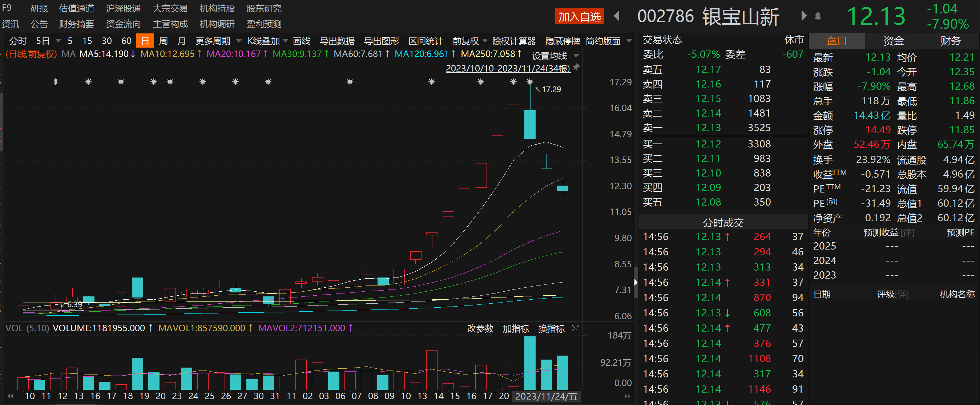
Task: Go to next stock with right arrow
Action: click(803, 16)
